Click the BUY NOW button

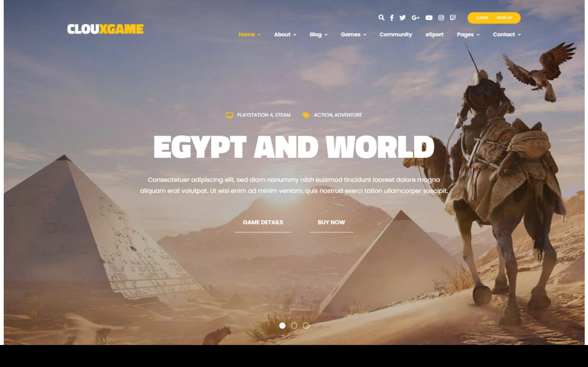pyautogui.click(x=331, y=222)
